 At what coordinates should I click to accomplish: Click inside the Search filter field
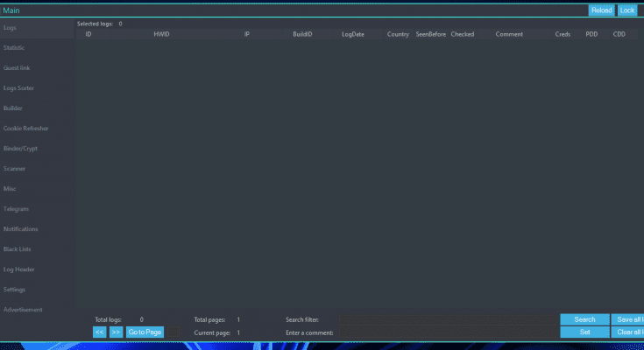click(x=448, y=320)
